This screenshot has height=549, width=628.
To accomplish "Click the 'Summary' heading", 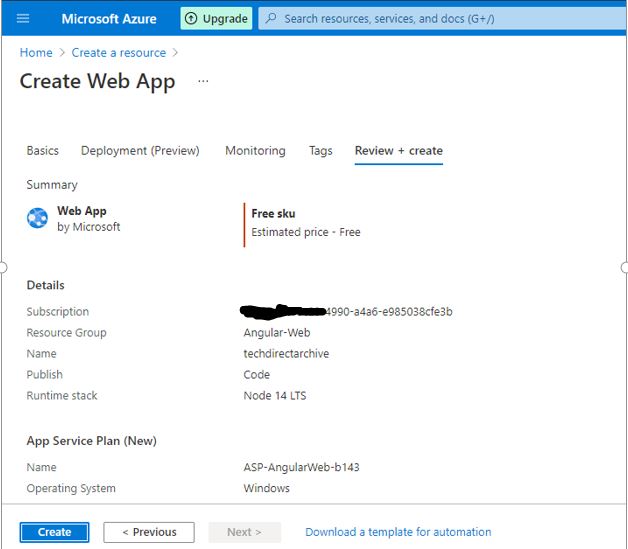I will tap(52, 185).
